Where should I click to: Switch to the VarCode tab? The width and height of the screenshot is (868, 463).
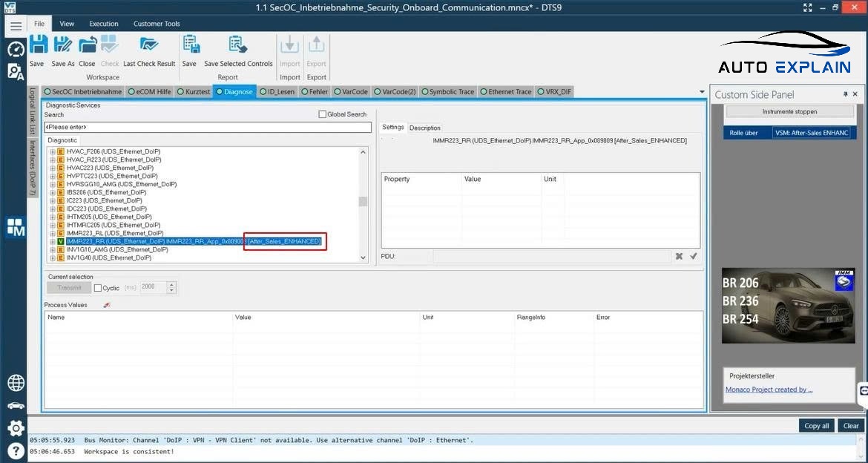tap(350, 92)
